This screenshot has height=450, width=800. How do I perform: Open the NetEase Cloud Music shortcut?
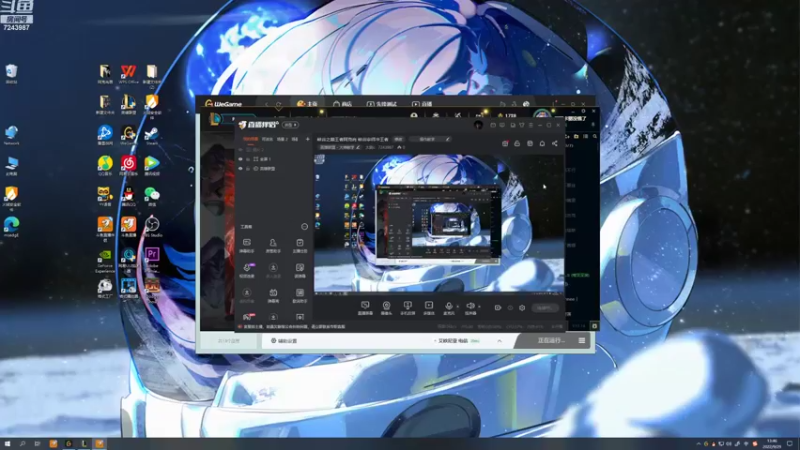pyautogui.click(x=128, y=166)
